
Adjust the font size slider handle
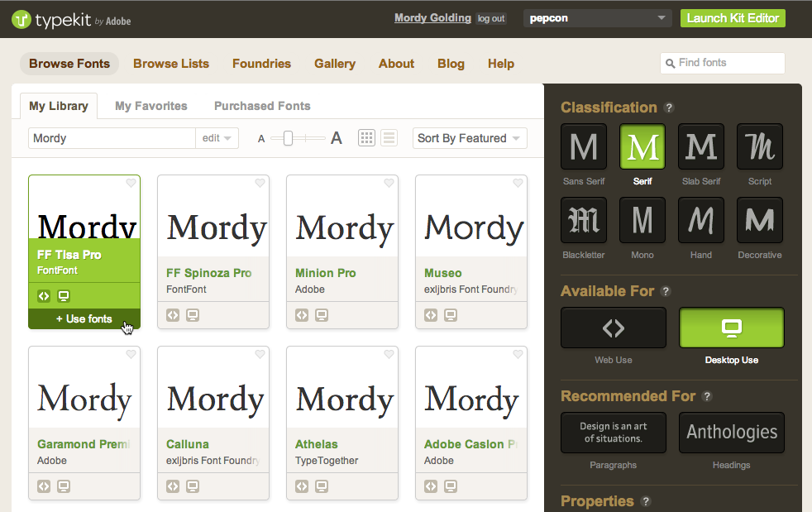(x=288, y=138)
